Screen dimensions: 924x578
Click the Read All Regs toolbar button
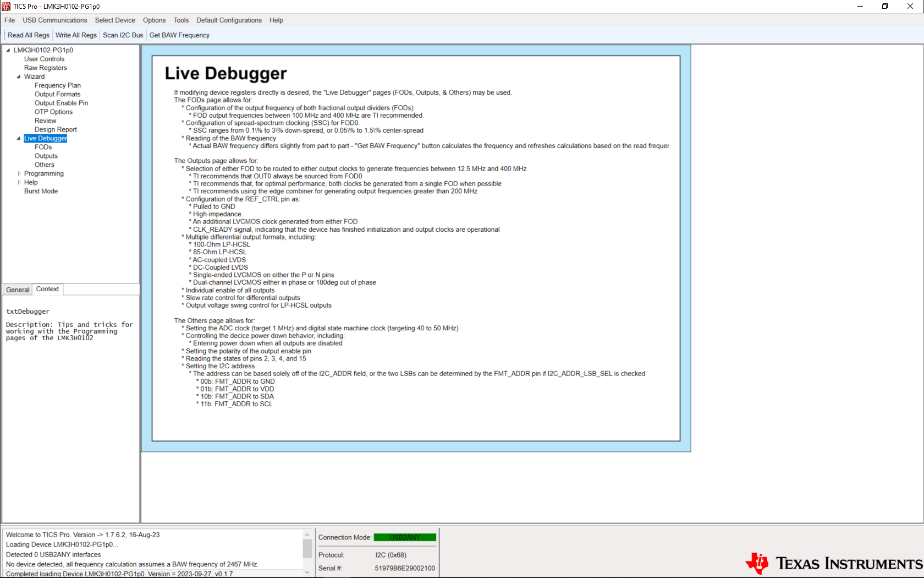click(x=29, y=35)
